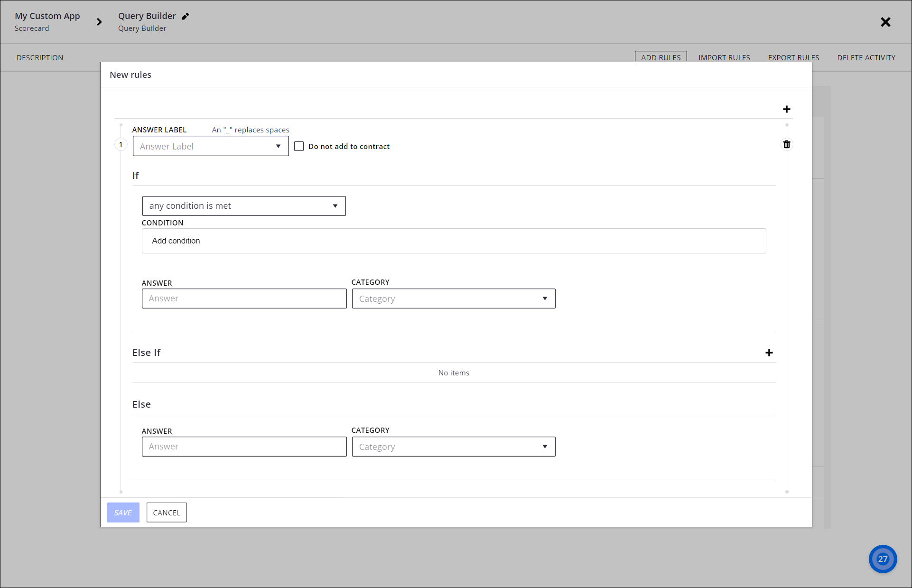Open the EXPORT RULES tab
The width and height of the screenshot is (912, 588).
[793, 57]
